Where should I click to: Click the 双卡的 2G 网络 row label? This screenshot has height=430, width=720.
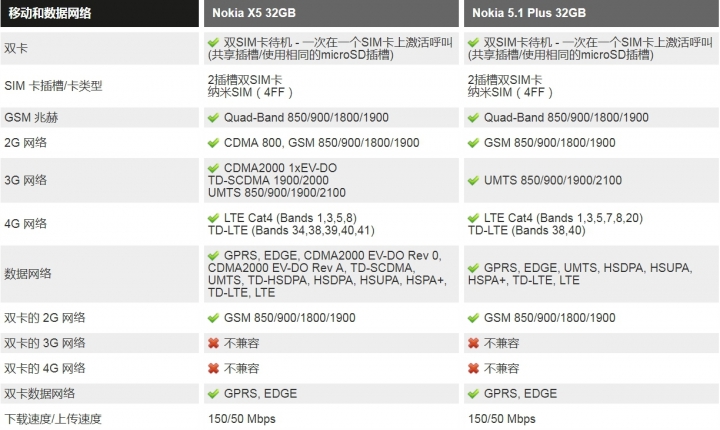coord(45,318)
